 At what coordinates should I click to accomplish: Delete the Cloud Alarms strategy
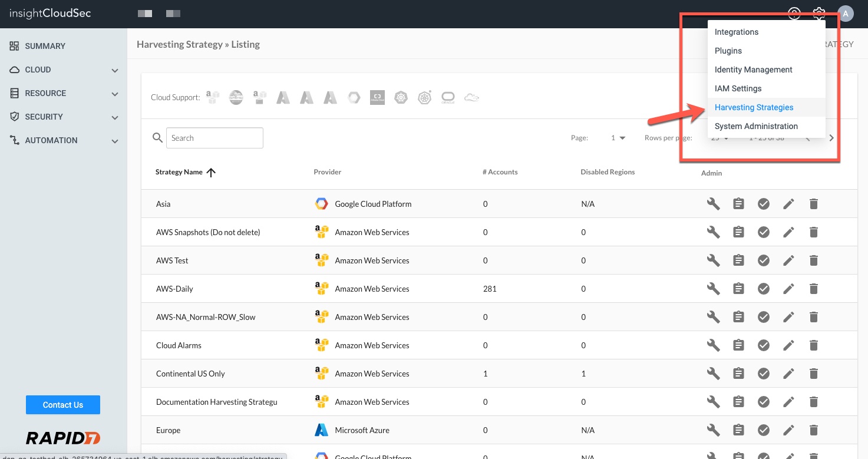point(814,345)
